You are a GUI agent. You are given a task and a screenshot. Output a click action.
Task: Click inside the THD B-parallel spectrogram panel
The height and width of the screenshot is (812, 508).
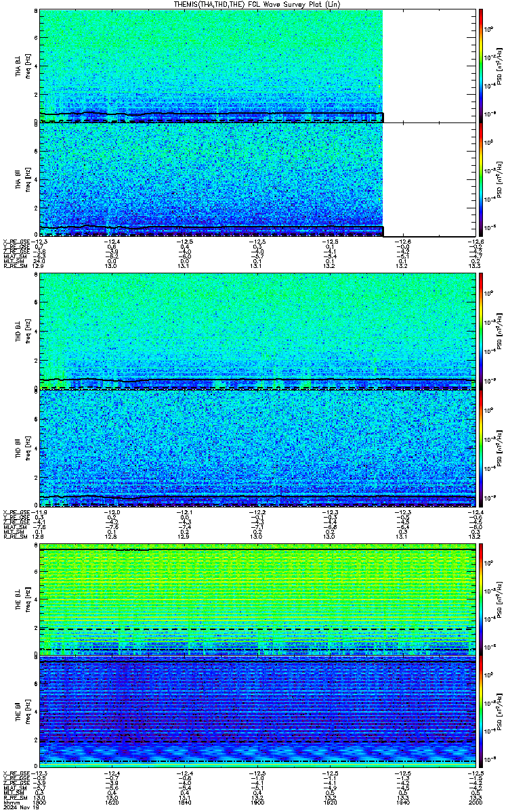click(258, 449)
